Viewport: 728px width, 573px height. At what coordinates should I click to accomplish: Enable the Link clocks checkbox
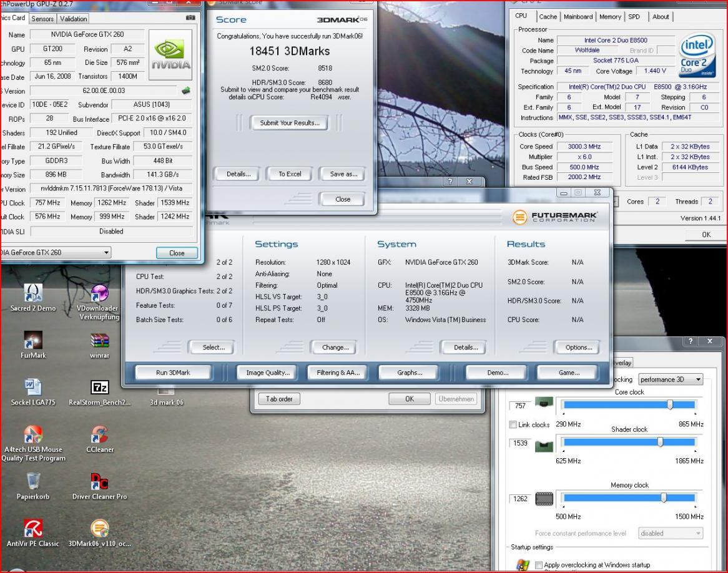[513, 424]
